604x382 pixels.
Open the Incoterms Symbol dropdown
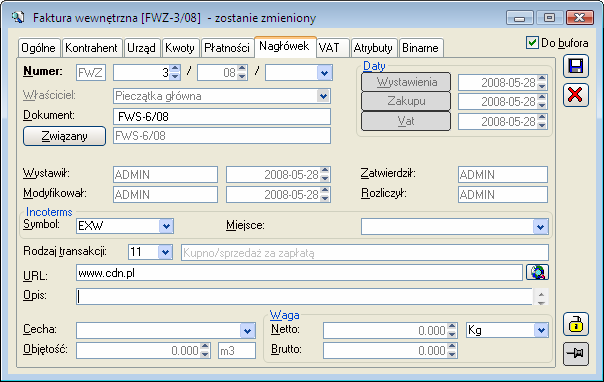click(166, 226)
